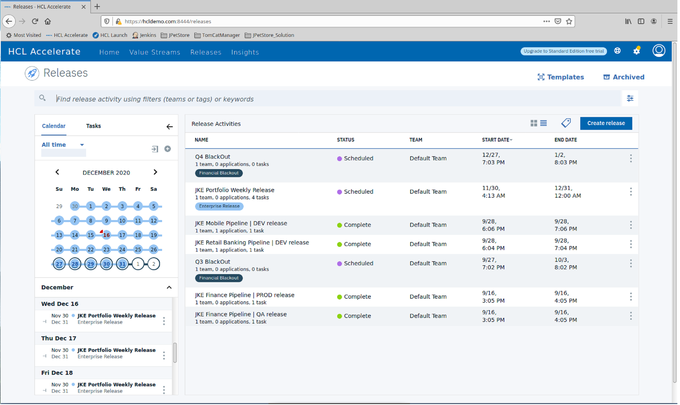Collapse the December section chevron
The height and width of the screenshot is (405, 680).
click(x=169, y=287)
